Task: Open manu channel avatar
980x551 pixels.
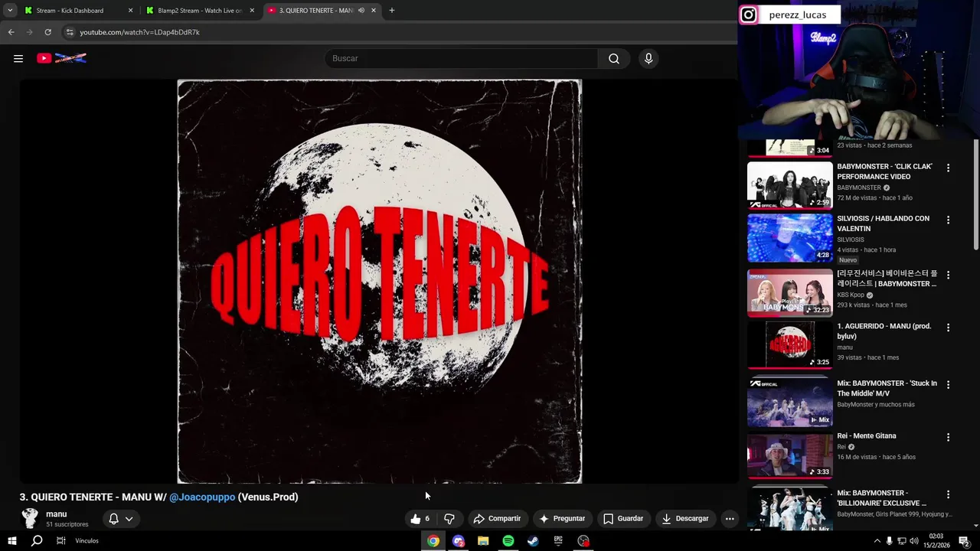Action: point(30,519)
